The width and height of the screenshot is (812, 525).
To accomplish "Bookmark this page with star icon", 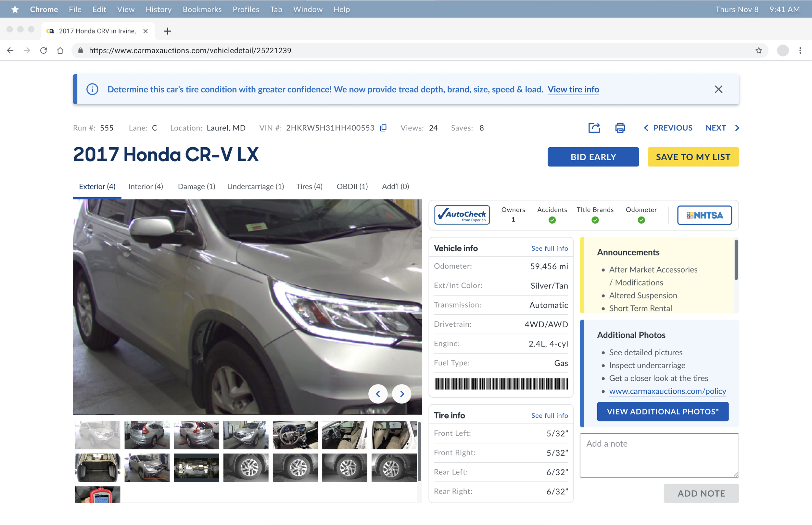I will tap(758, 50).
